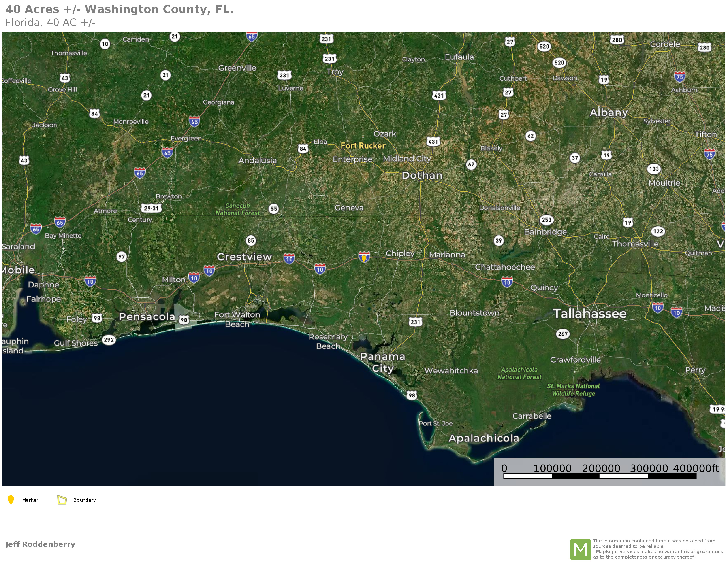728x563 pixels.
Task: Click the Tallahassee city label
Action: (590, 314)
